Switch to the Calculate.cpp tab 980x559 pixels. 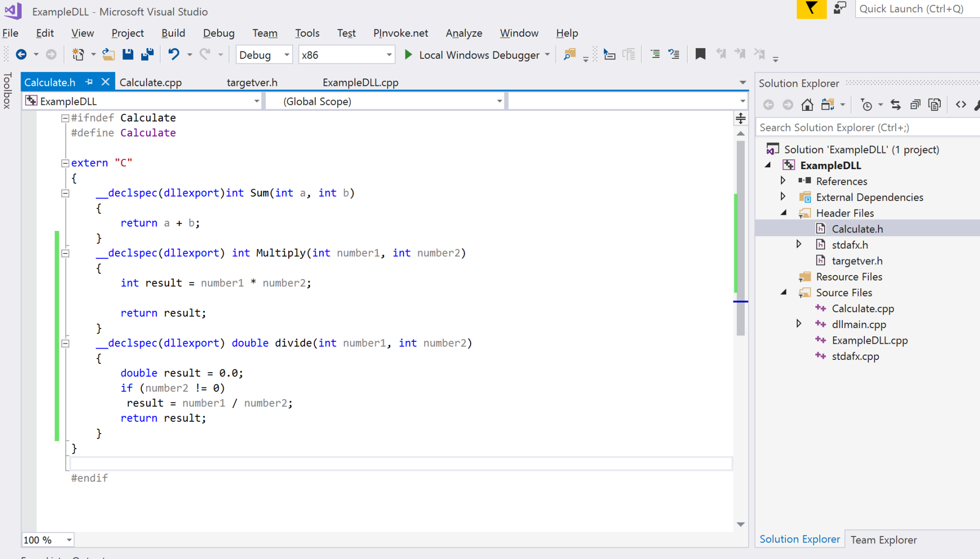click(151, 82)
